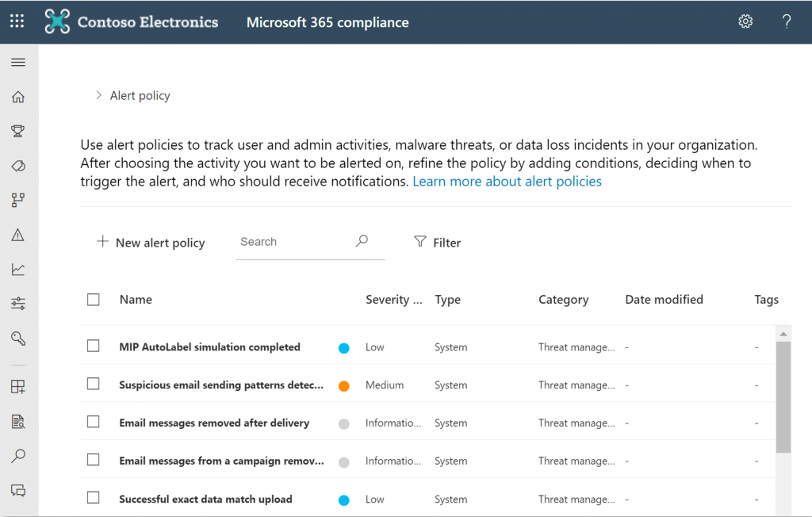Viewport: 812px width, 517px height.
Task: Click Microsoft 365 compliance title
Action: (327, 22)
